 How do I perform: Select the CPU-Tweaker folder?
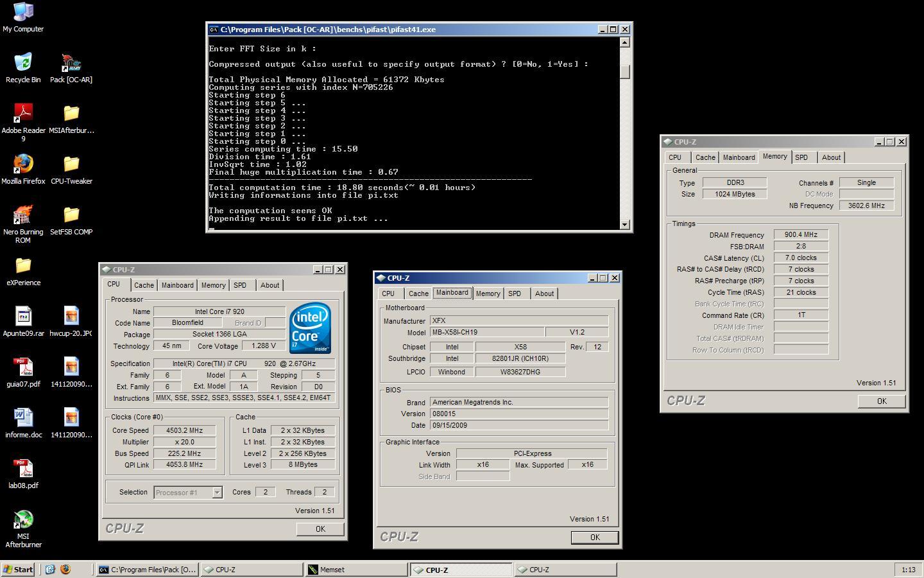pos(71,170)
